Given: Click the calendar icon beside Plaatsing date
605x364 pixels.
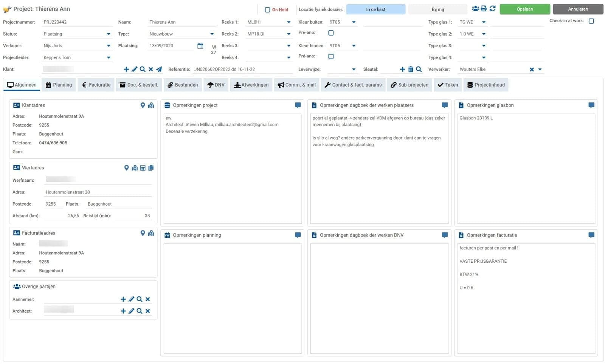Looking at the screenshot, I should tap(200, 46).
